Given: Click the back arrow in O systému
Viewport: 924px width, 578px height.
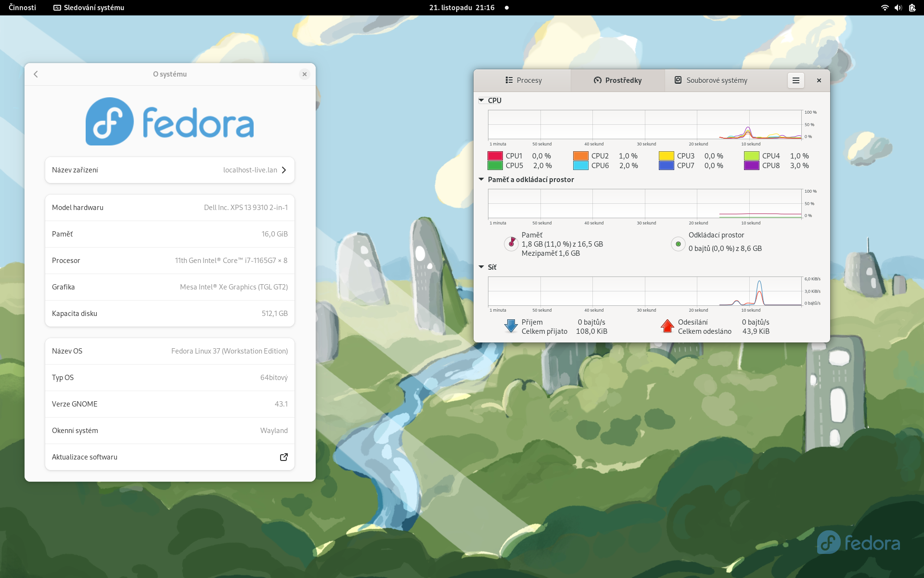Looking at the screenshot, I should pyautogui.click(x=36, y=74).
